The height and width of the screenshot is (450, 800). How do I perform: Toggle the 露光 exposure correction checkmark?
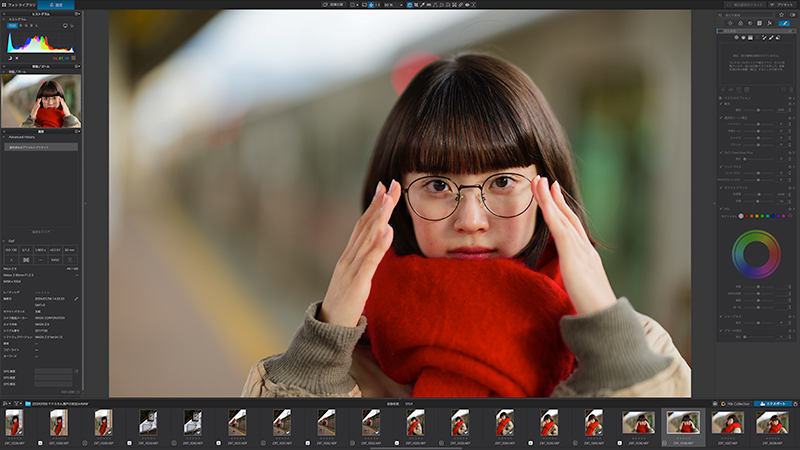[721, 104]
